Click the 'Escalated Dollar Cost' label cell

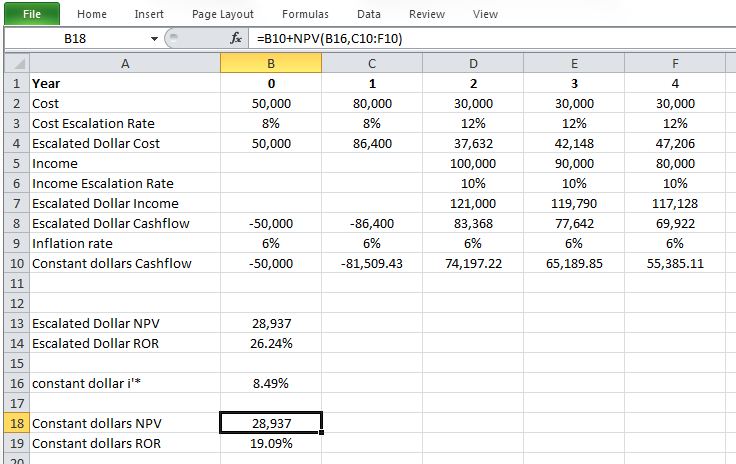(125, 144)
